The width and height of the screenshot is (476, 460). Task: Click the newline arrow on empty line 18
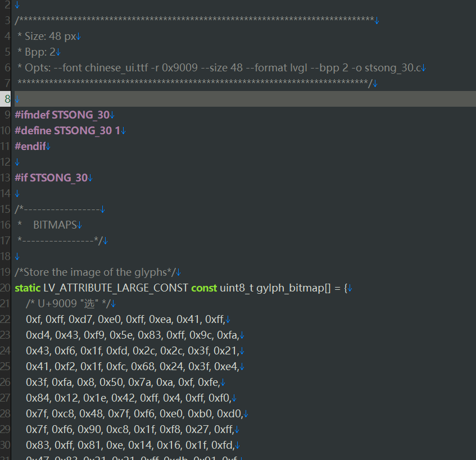17,256
